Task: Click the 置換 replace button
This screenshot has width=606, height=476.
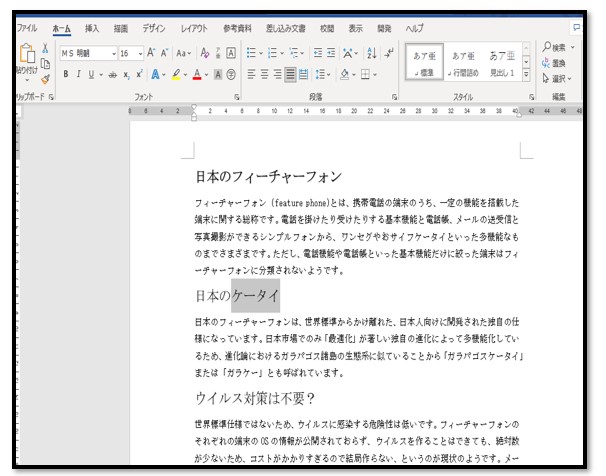Action: coord(554,63)
